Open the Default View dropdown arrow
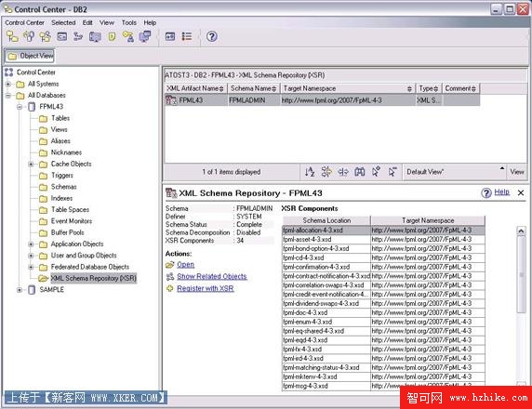 point(502,168)
